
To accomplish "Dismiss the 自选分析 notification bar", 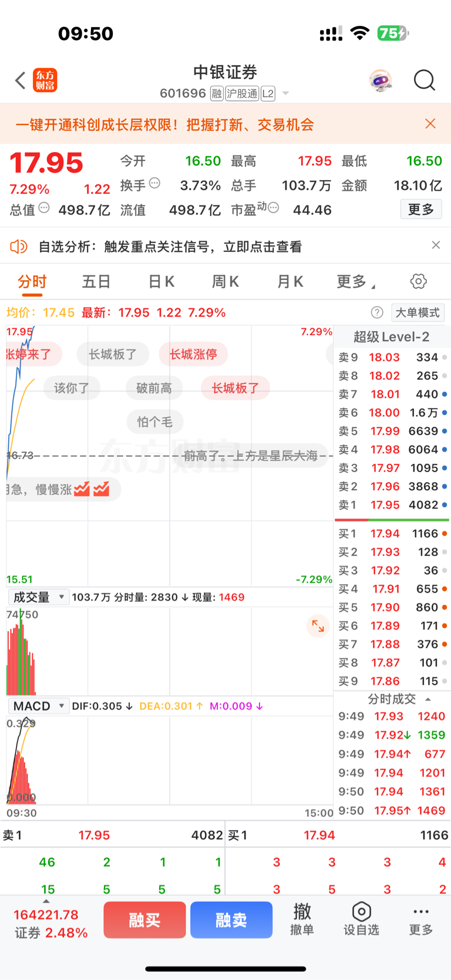I will pos(436,245).
